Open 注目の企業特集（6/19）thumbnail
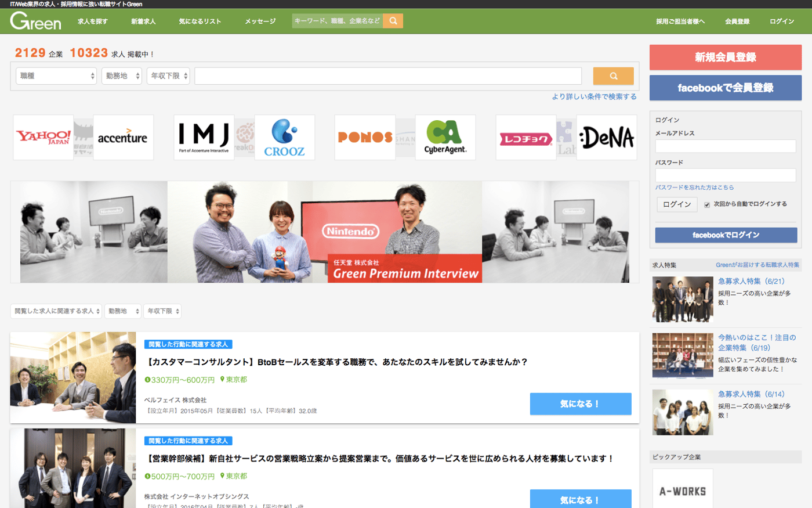The height and width of the screenshot is (508, 812). click(683, 356)
